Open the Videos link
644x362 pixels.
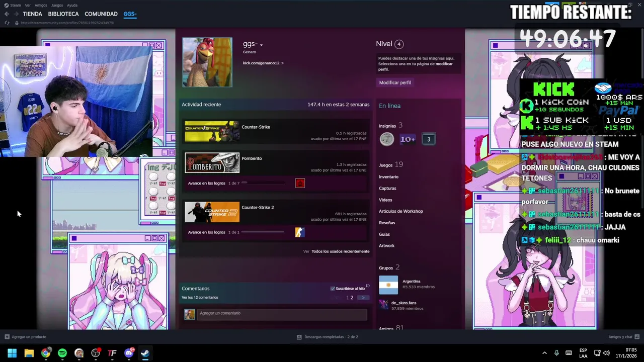point(385,200)
